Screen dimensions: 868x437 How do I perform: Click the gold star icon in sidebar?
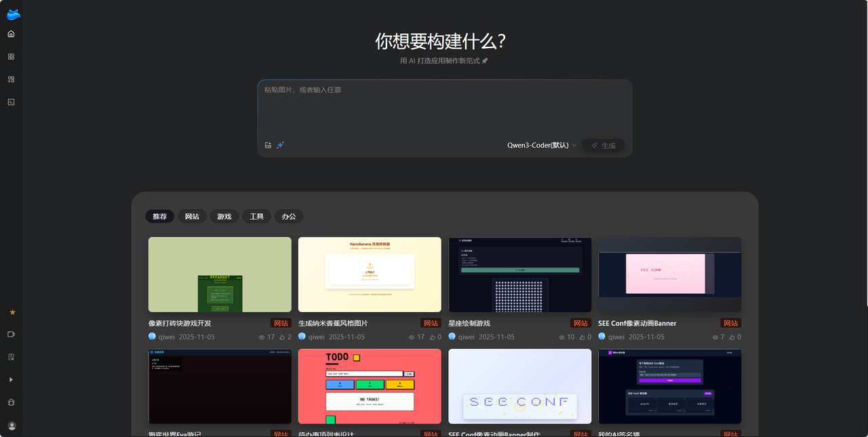click(12, 312)
